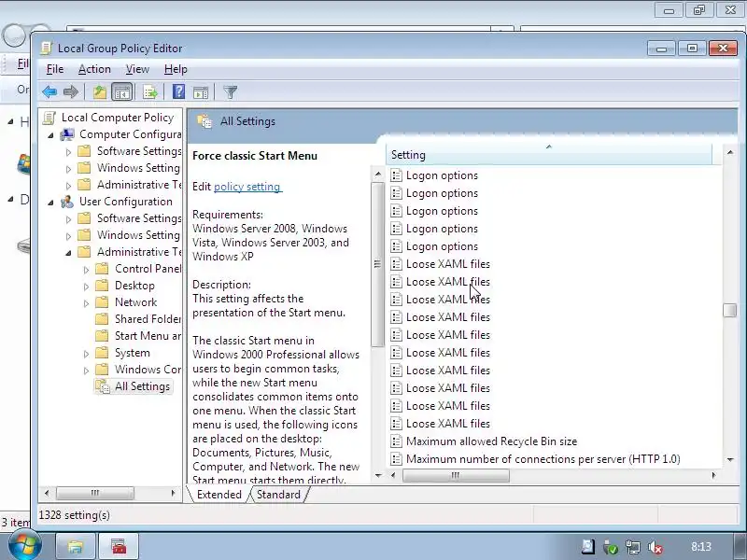The image size is (747, 560).
Task: Click the policy setting link
Action: [x=247, y=187]
